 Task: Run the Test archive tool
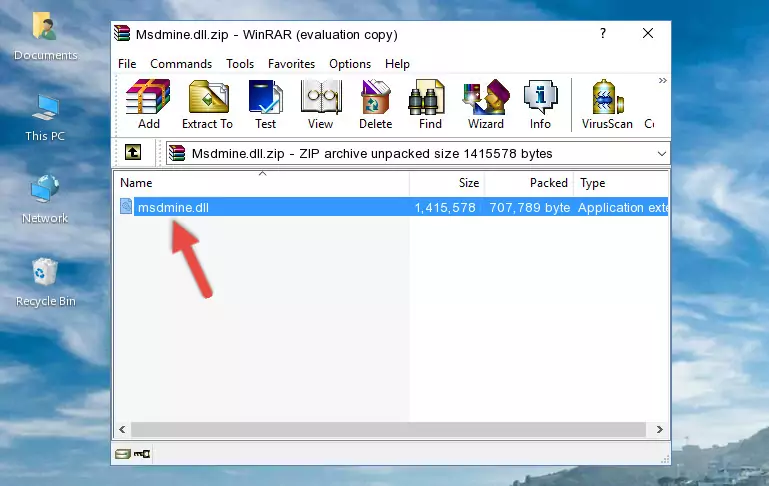265,104
